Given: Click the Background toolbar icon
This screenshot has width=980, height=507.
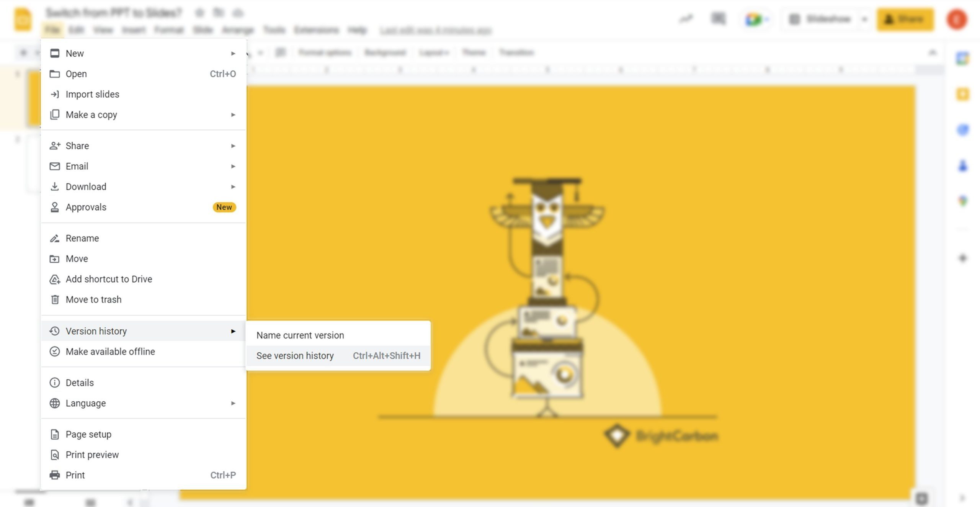Looking at the screenshot, I should [x=385, y=52].
